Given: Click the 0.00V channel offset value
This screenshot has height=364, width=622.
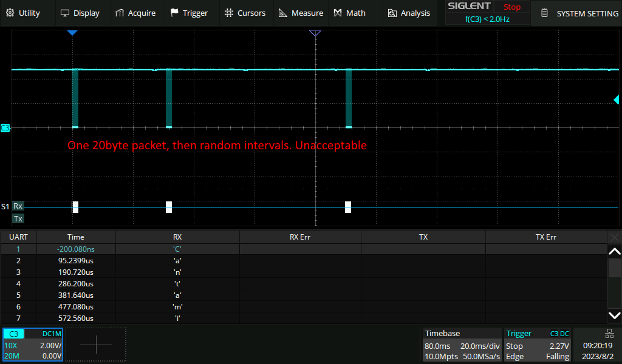Looking at the screenshot, I should [52, 356].
